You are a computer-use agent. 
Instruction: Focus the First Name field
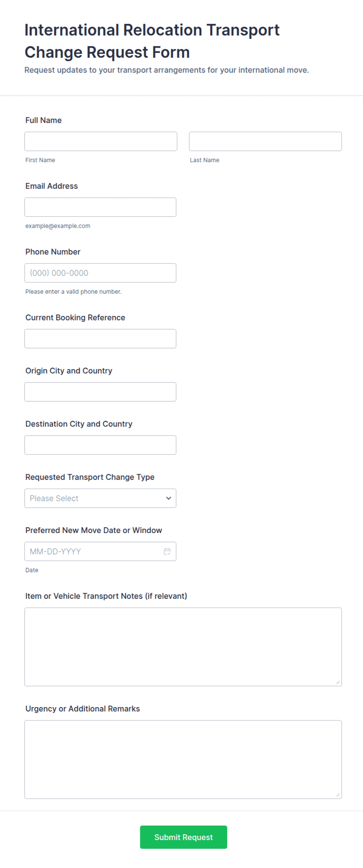pyautogui.click(x=101, y=142)
